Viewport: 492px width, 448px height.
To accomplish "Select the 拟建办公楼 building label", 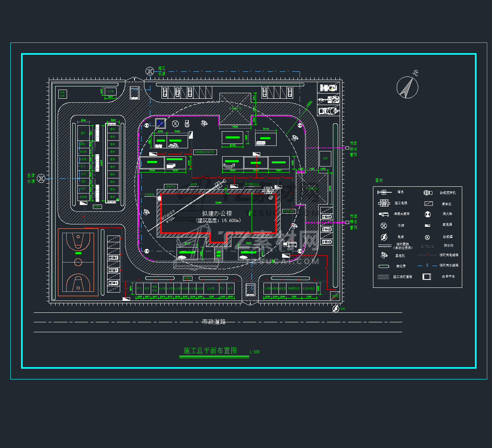I will click(217, 213).
